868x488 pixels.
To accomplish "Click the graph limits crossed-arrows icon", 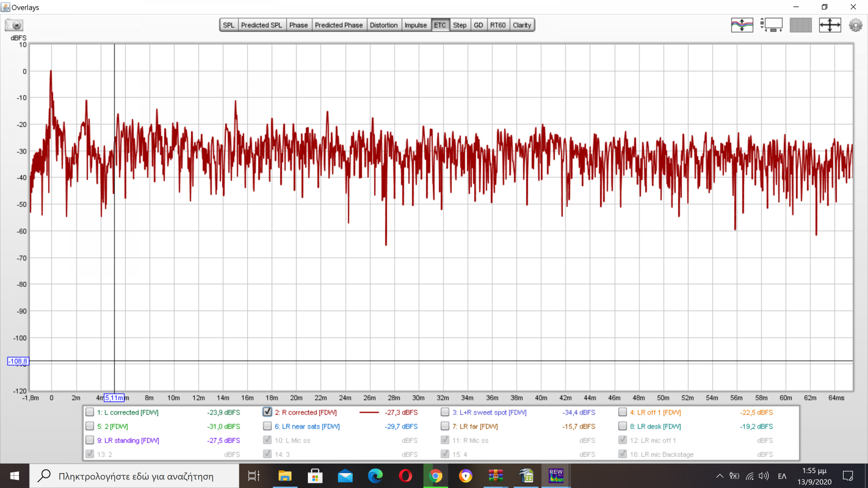I will tap(830, 25).
